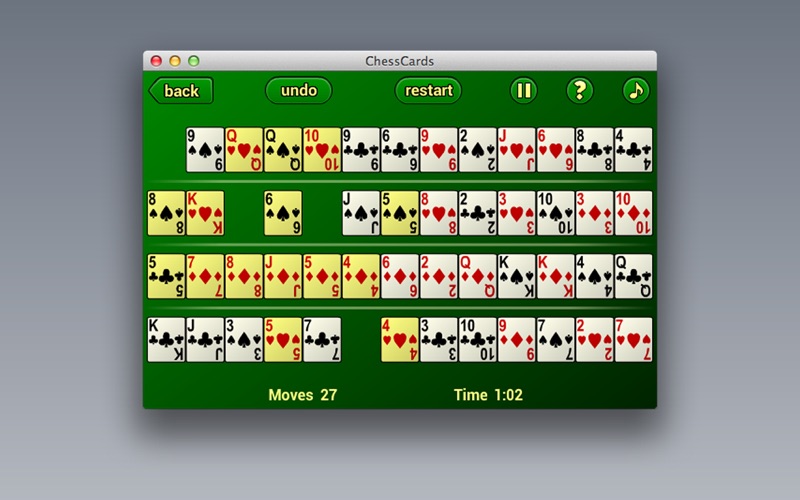The height and width of the screenshot is (500, 800).
Task: Tap the 5 of spades card
Action: coord(399,213)
